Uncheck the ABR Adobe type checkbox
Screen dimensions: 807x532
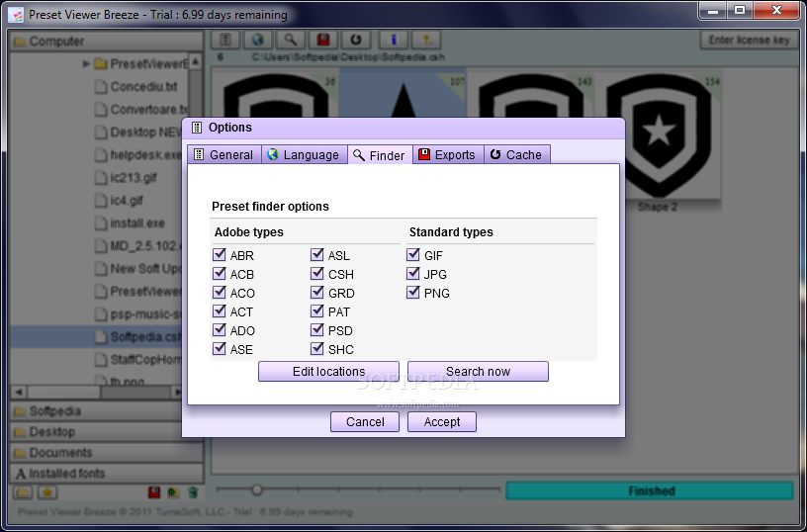click(220, 255)
